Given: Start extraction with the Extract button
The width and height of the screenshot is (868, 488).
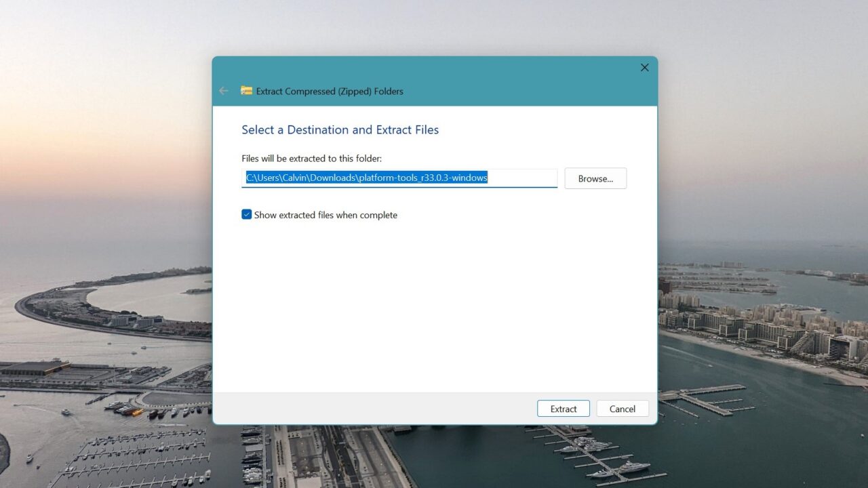Looking at the screenshot, I should pos(563,408).
